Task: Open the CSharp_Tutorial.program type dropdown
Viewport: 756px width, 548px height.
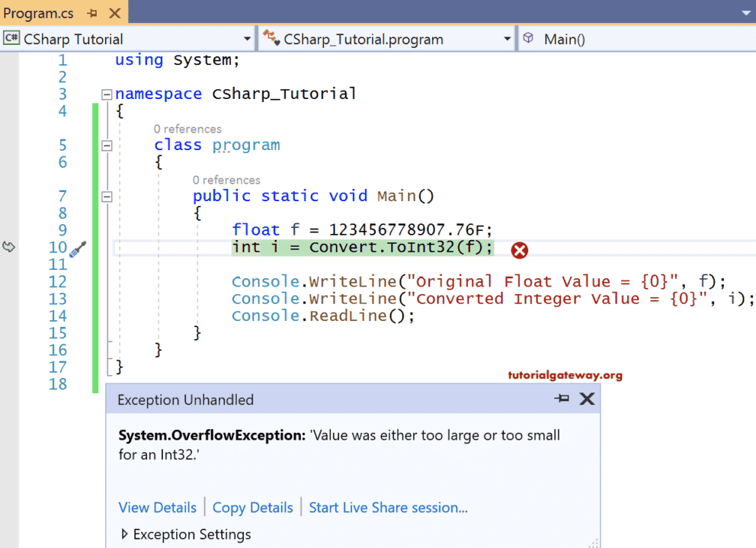Action: pyautogui.click(x=508, y=38)
